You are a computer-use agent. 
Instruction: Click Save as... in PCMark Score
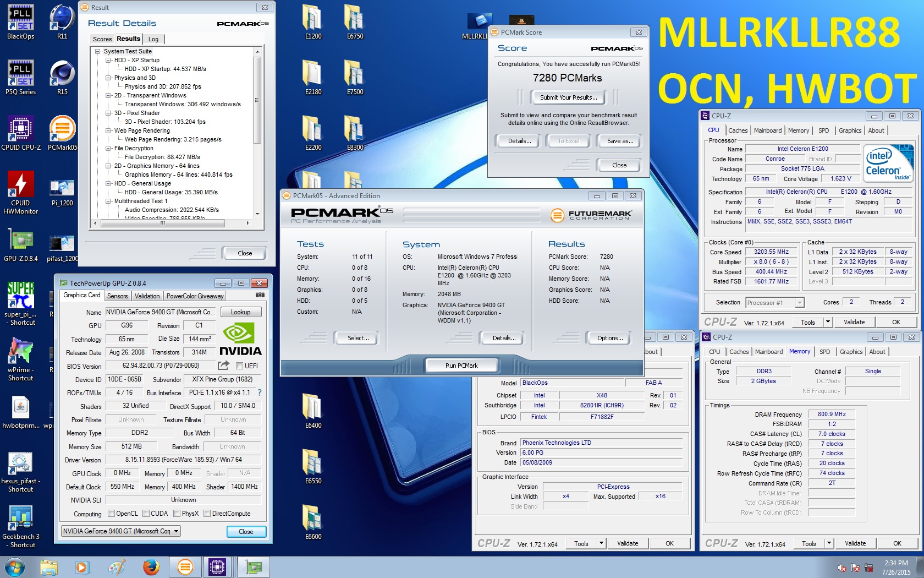(x=620, y=141)
